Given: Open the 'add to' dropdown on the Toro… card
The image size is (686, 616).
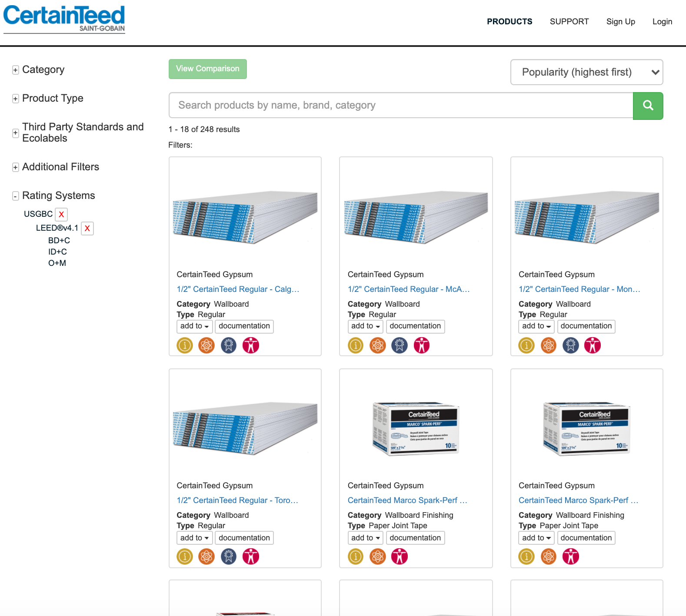Looking at the screenshot, I should (x=194, y=538).
